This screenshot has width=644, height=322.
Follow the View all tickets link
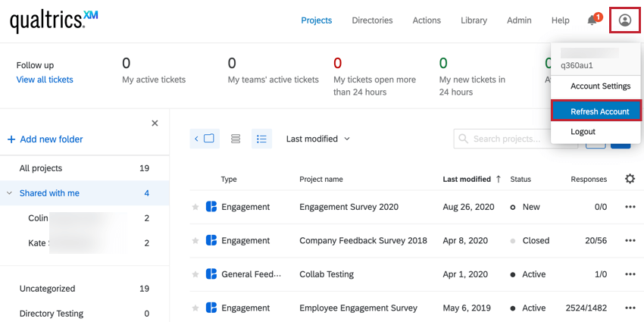click(x=45, y=80)
